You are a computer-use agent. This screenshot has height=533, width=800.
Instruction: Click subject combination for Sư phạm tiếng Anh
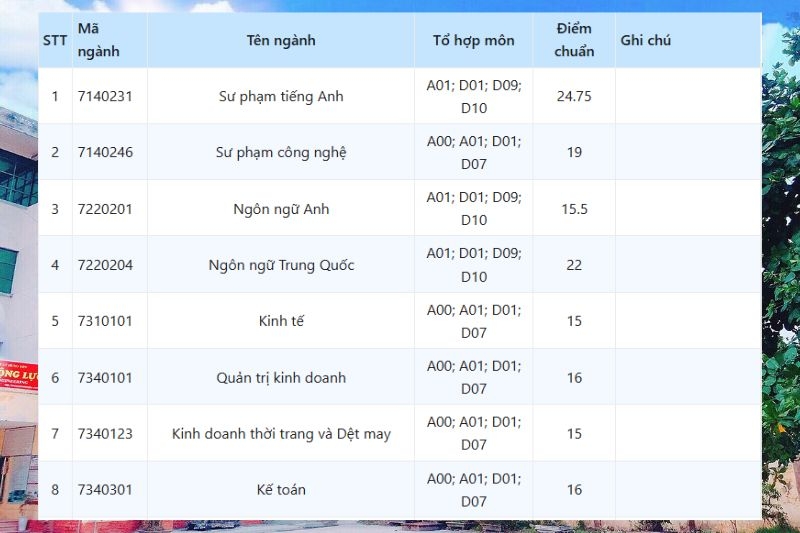click(x=474, y=96)
